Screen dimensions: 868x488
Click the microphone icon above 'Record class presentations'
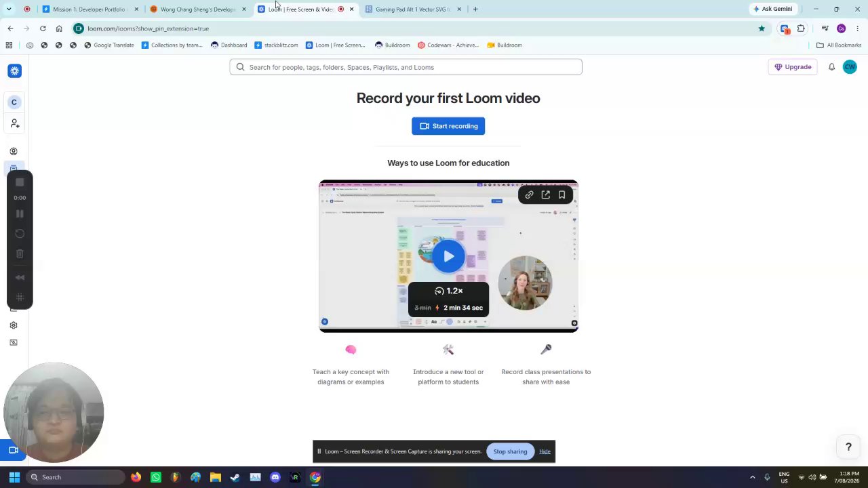tap(546, 350)
